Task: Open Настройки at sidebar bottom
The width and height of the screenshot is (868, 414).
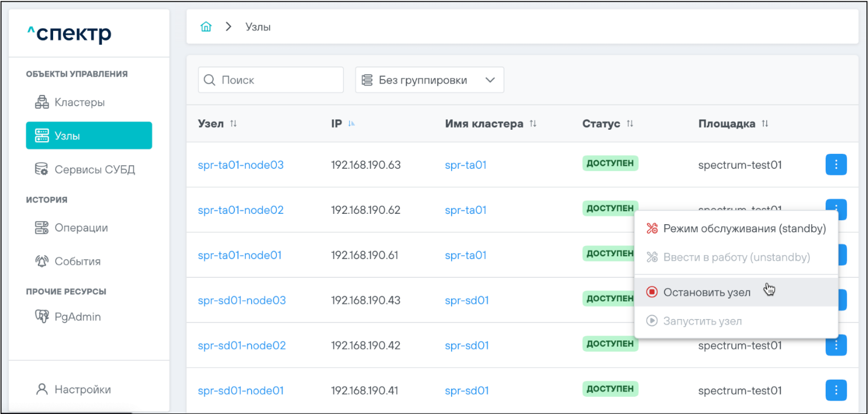Action: [82, 389]
